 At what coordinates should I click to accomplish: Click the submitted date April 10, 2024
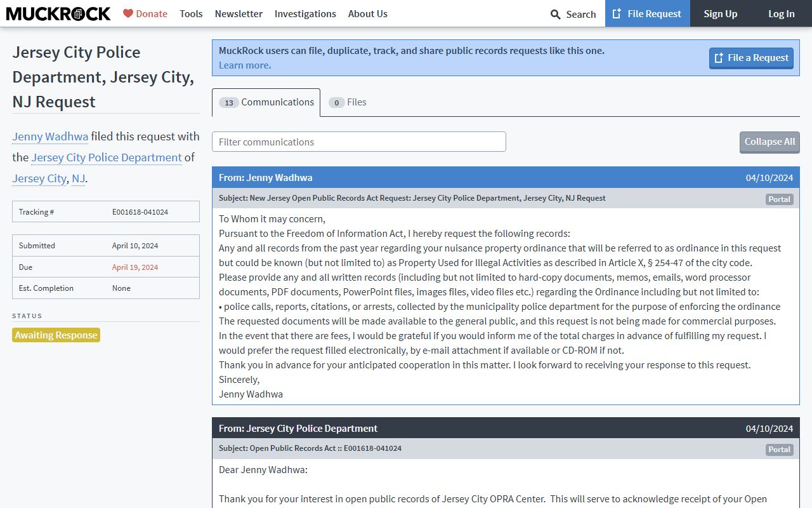pyautogui.click(x=135, y=246)
